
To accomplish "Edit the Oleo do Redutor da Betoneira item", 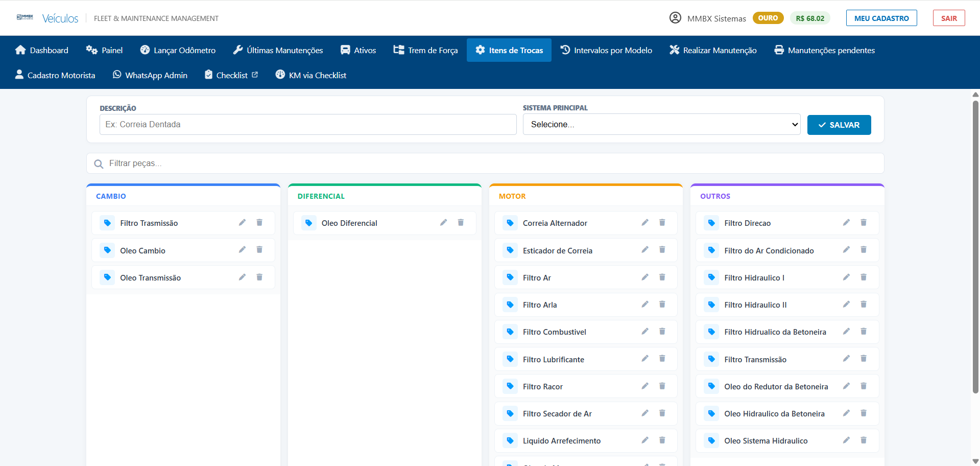I will point(846,386).
